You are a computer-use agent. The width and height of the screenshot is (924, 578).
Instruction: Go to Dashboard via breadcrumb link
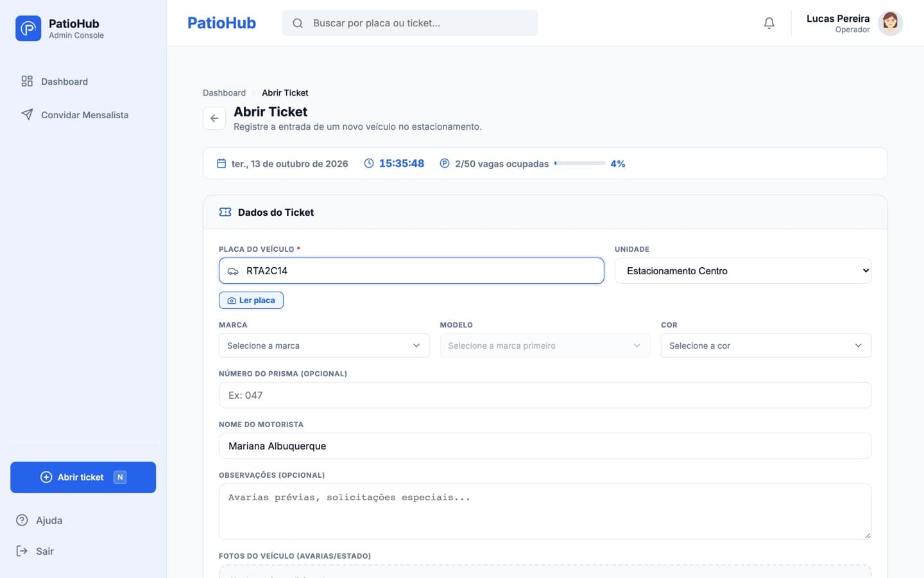tap(224, 92)
